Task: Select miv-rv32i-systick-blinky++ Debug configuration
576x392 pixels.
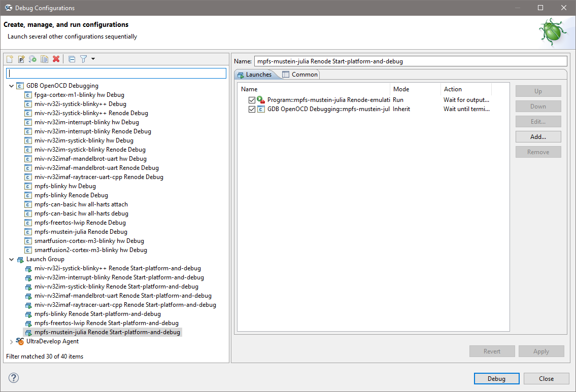Action: (80, 104)
